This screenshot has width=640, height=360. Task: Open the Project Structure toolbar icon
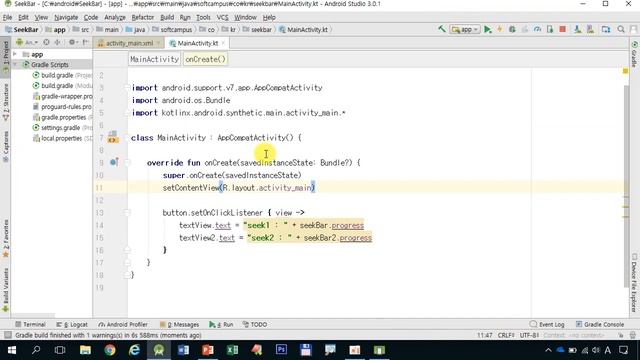pos(606,29)
